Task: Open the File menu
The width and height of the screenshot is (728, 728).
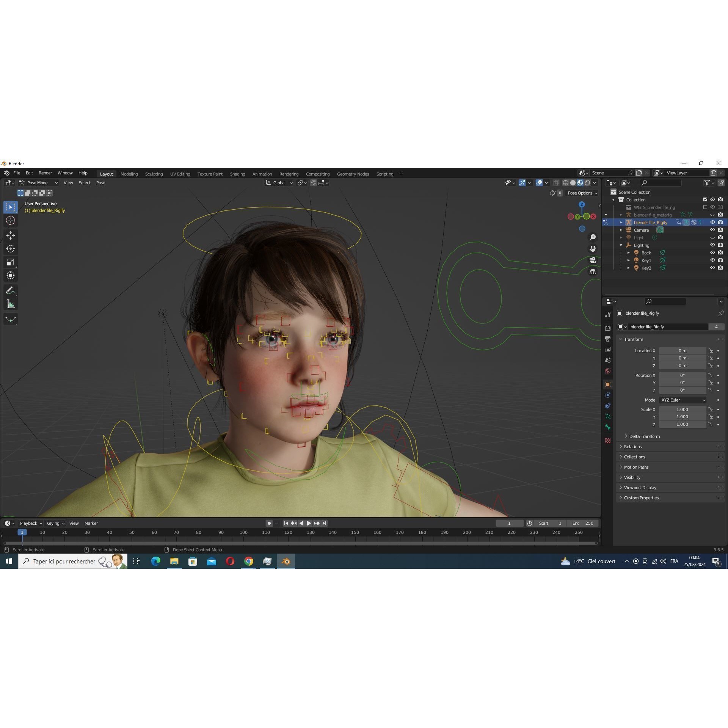Action: [x=17, y=173]
